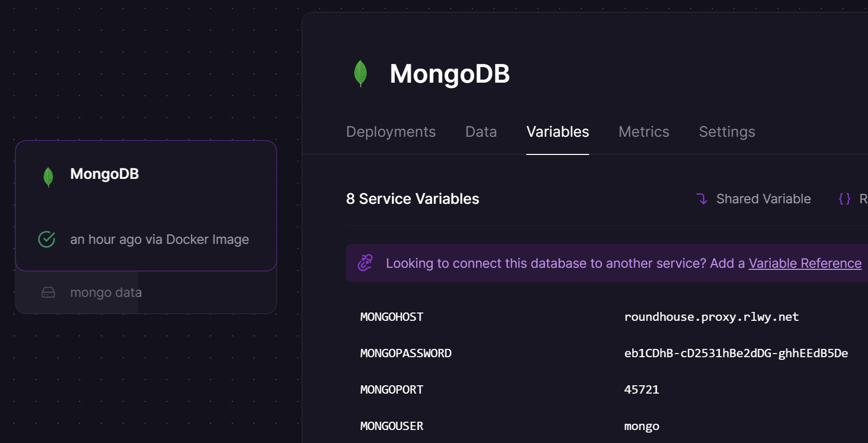Go to the Settings tab
This screenshot has width=868, height=443.
point(727,132)
